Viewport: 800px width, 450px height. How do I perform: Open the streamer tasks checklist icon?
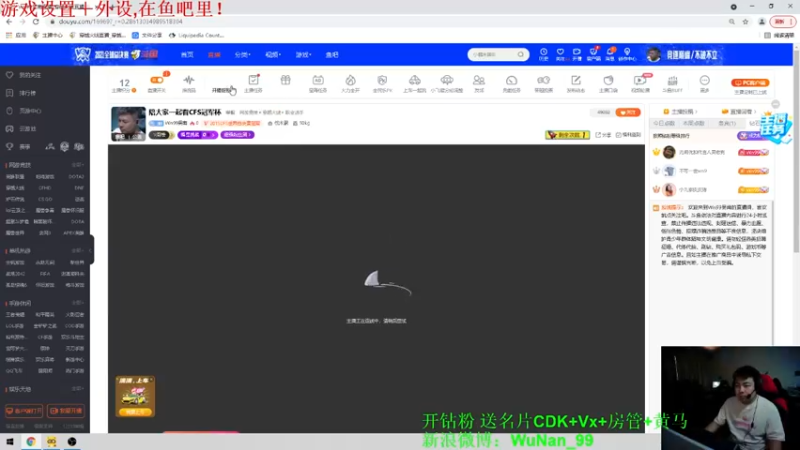coord(254,80)
